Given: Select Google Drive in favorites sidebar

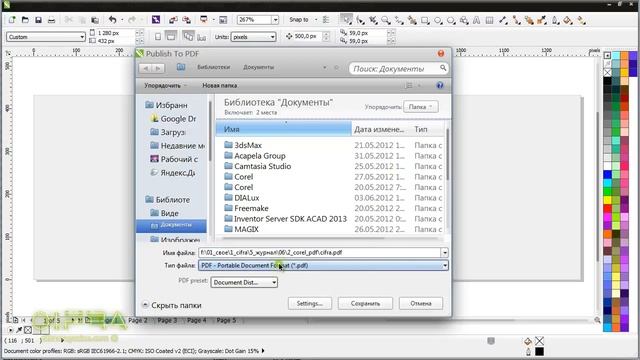Looking at the screenshot, I should click(173, 119).
